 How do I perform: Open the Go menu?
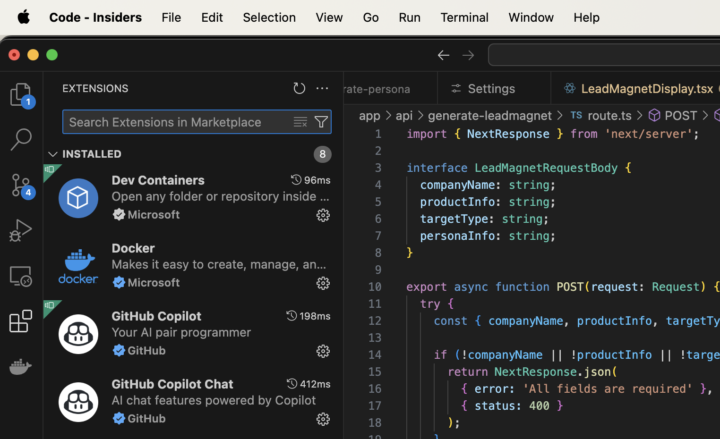tap(371, 17)
